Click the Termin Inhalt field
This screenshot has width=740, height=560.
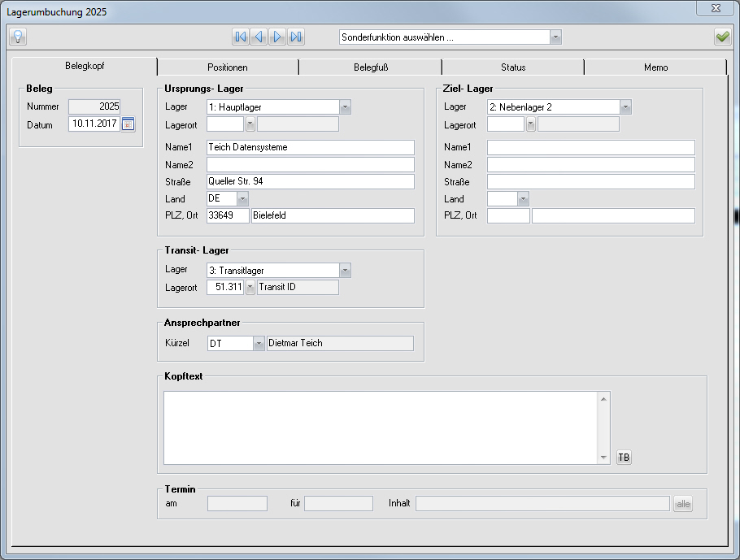542,504
